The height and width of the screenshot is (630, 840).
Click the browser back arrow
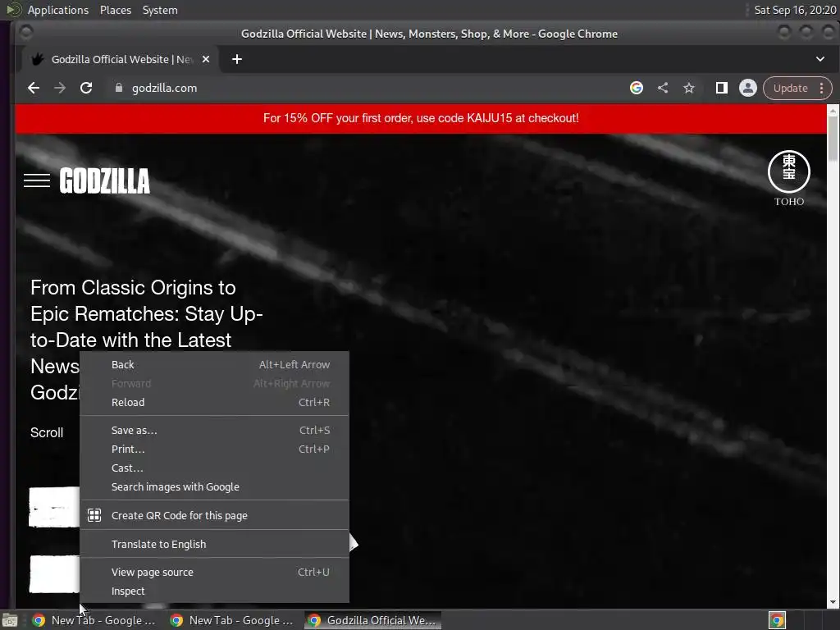pos(34,88)
